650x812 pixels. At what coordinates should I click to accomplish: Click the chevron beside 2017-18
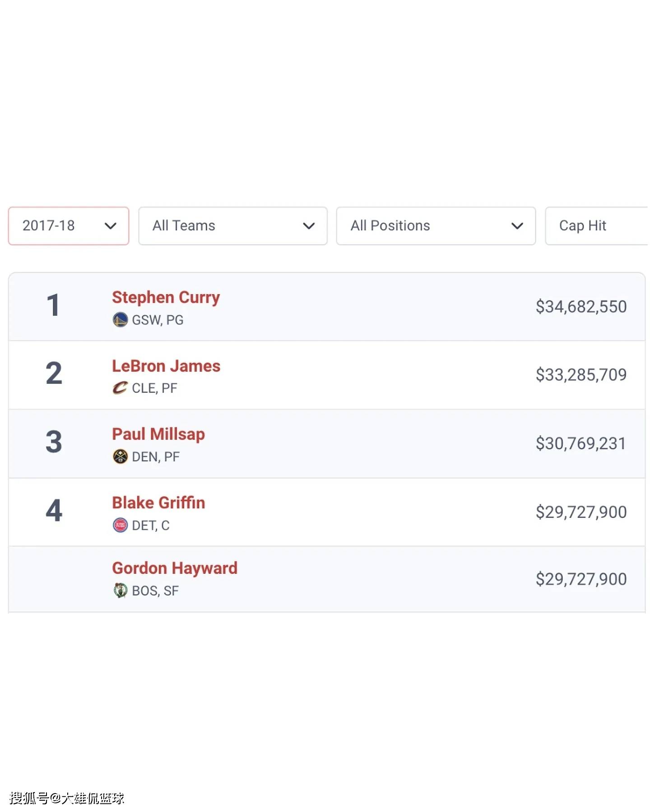click(111, 226)
